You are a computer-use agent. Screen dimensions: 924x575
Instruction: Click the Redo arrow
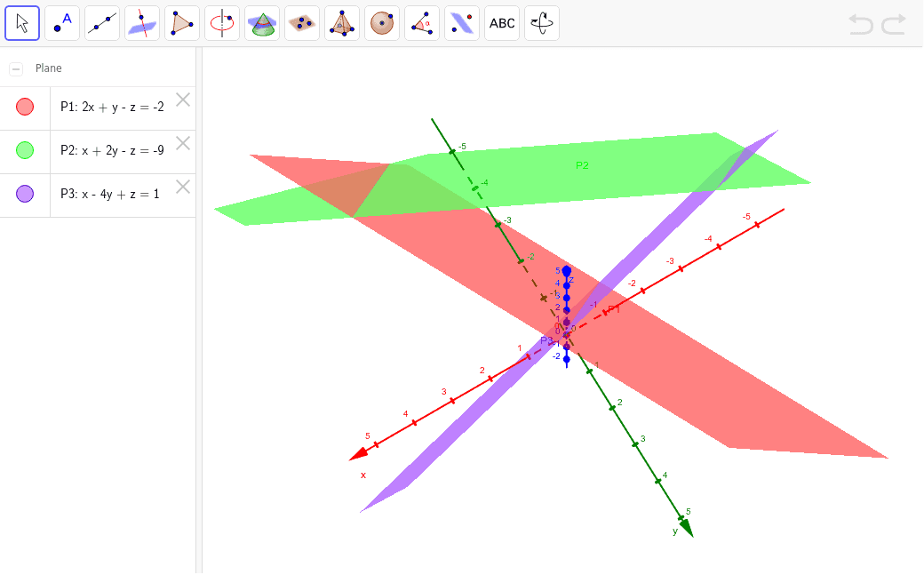(896, 24)
